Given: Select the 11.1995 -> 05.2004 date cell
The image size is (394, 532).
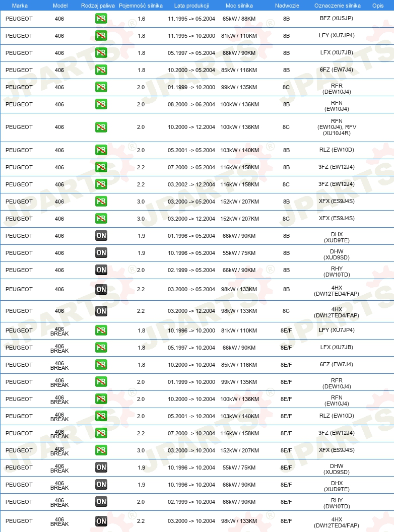Looking at the screenshot, I should pyautogui.click(x=191, y=19).
